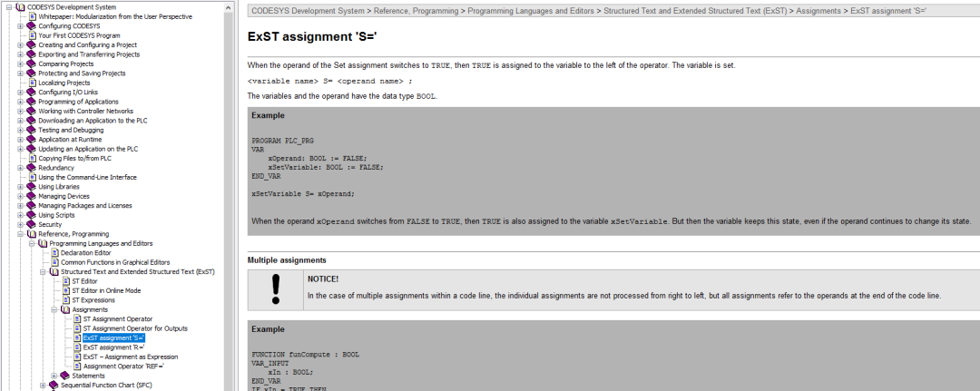
Task: Select the Managing Packages and Licenses entry
Action: click(x=85, y=206)
